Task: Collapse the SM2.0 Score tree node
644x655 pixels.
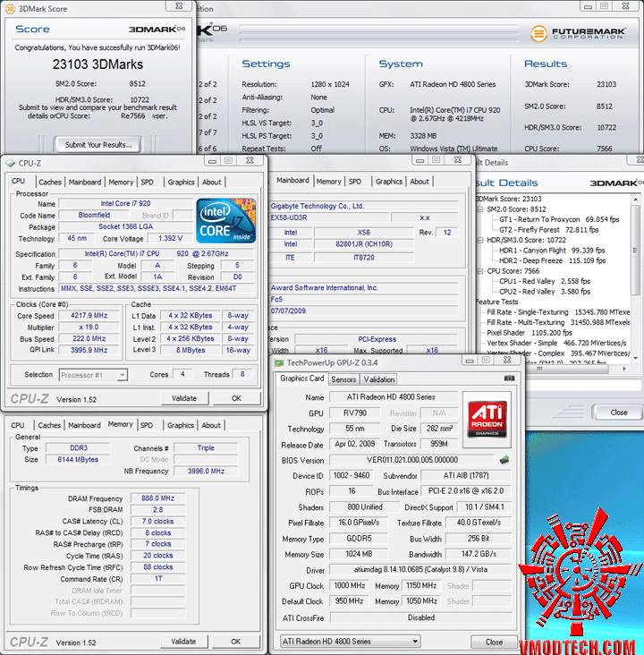Action: click(480, 208)
